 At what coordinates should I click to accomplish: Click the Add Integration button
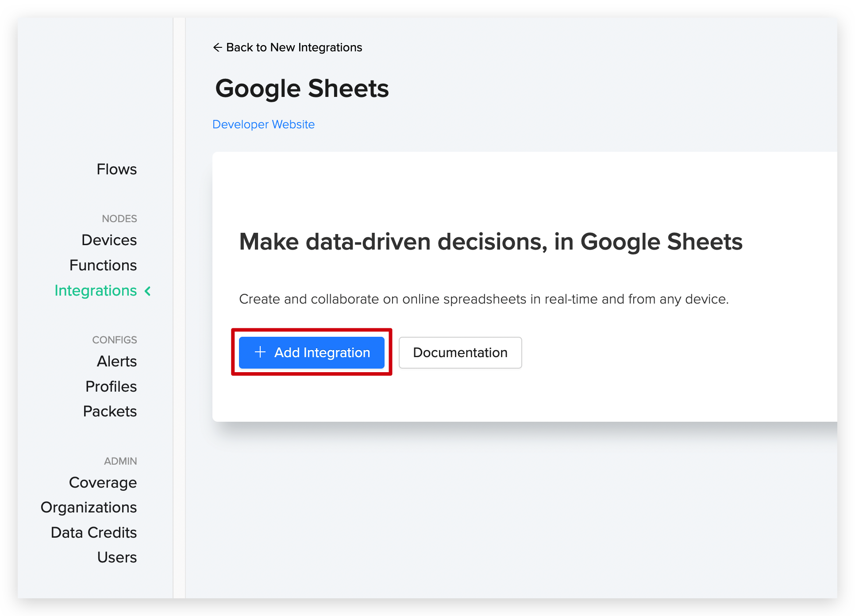[x=312, y=353]
